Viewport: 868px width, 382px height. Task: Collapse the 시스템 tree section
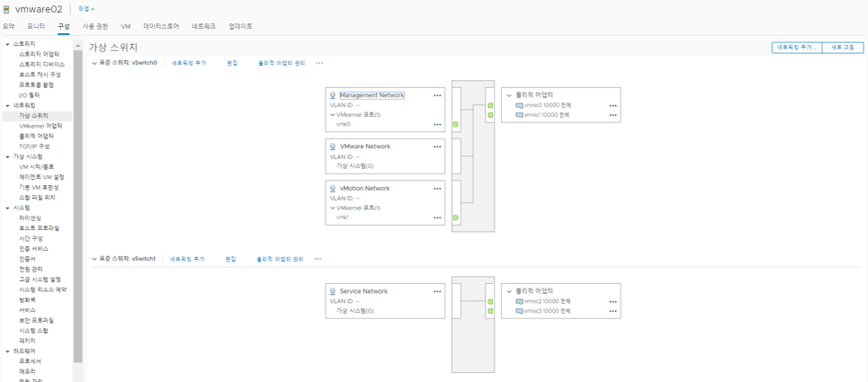pos(8,208)
